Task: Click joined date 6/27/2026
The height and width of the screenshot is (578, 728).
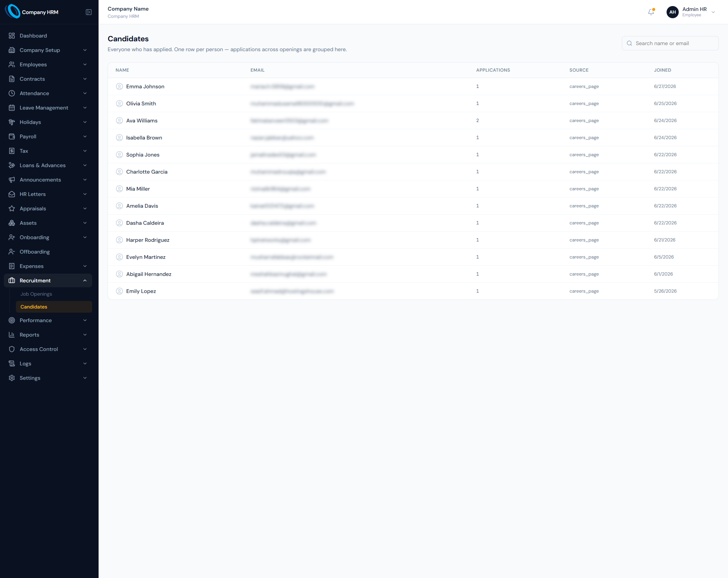Action: [665, 86]
